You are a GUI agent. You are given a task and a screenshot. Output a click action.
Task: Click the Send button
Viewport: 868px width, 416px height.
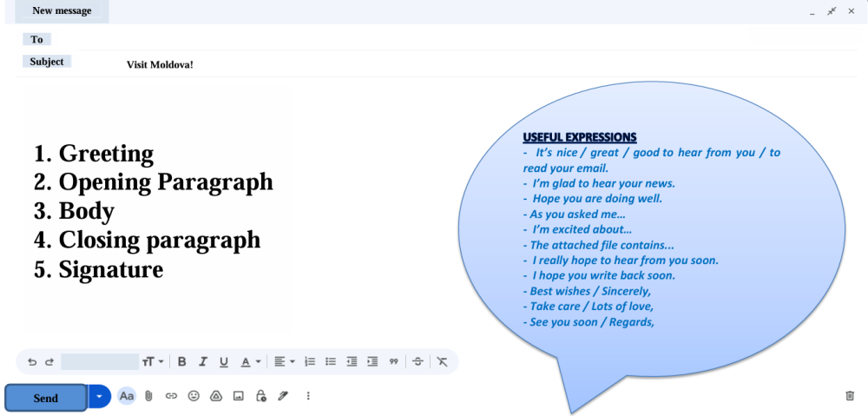(46, 398)
